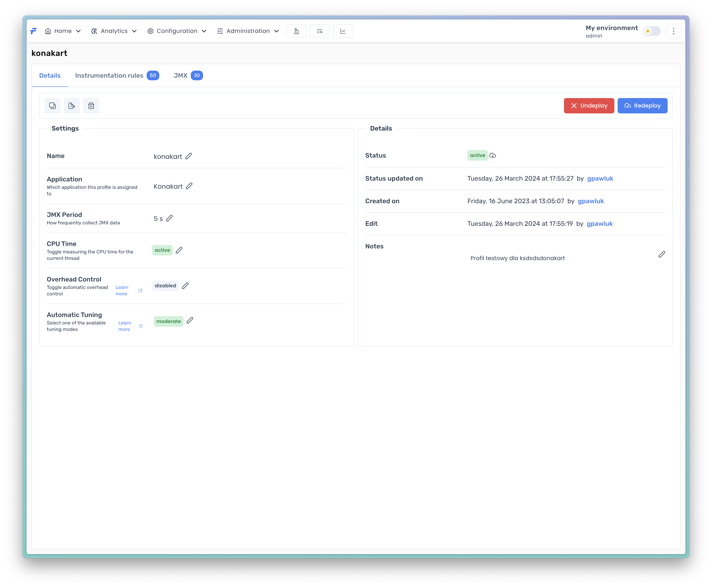712x588 pixels.
Task: Click the cloud icon beside active status
Action: point(493,155)
